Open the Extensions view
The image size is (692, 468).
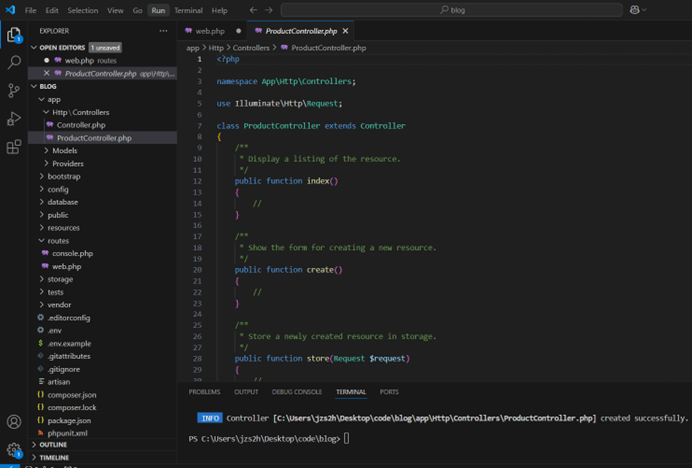14,147
